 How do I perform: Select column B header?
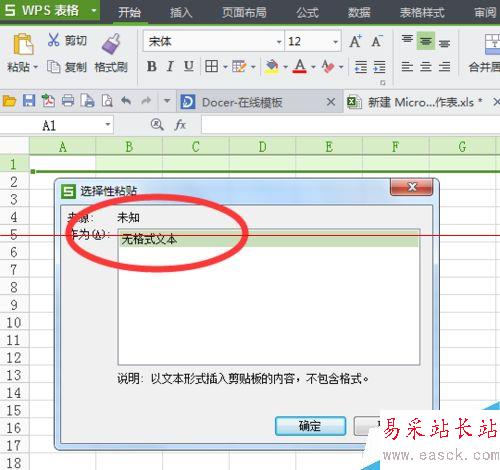[x=129, y=146]
